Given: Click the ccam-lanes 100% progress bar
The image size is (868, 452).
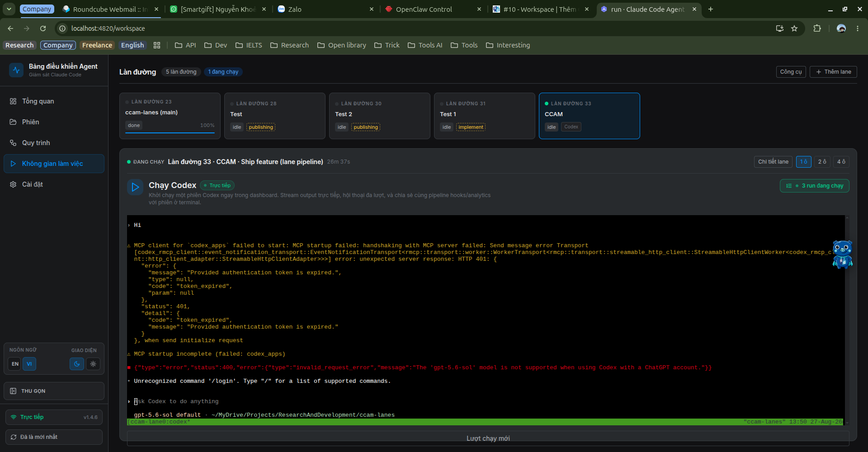Looking at the screenshot, I should (x=170, y=133).
